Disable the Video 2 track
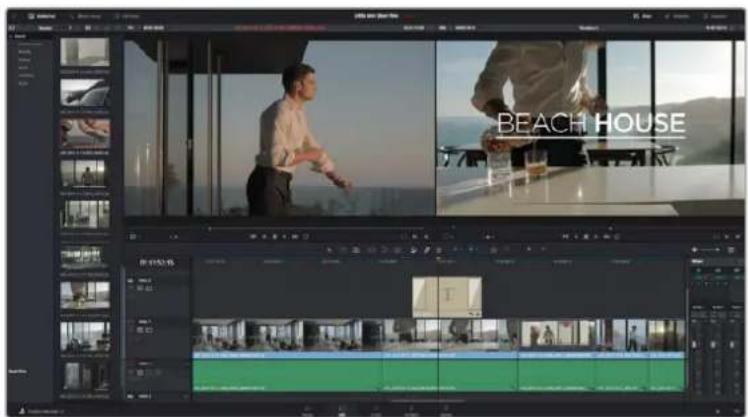Image resolution: width=748 pixels, height=417 pixels. [149, 288]
